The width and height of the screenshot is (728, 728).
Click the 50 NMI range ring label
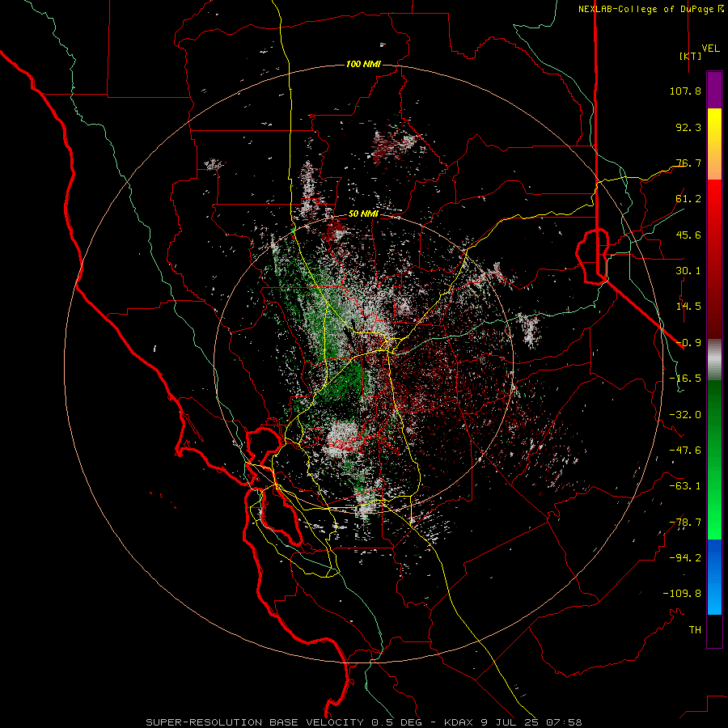(x=363, y=214)
